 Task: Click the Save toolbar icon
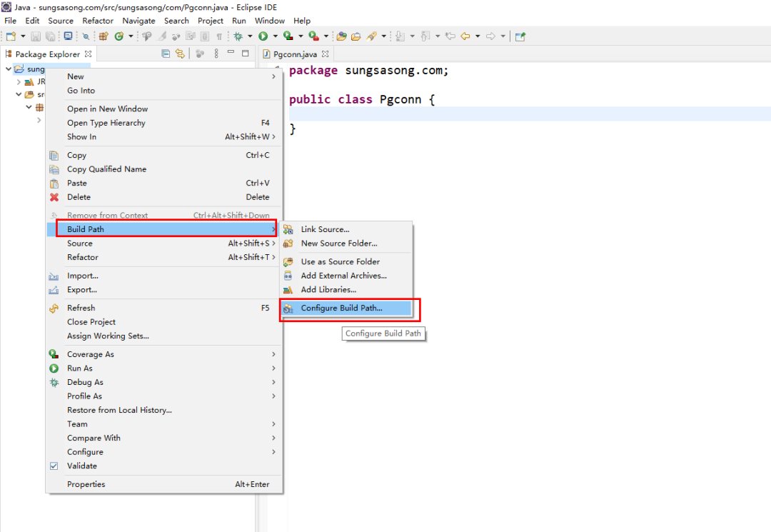36,36
